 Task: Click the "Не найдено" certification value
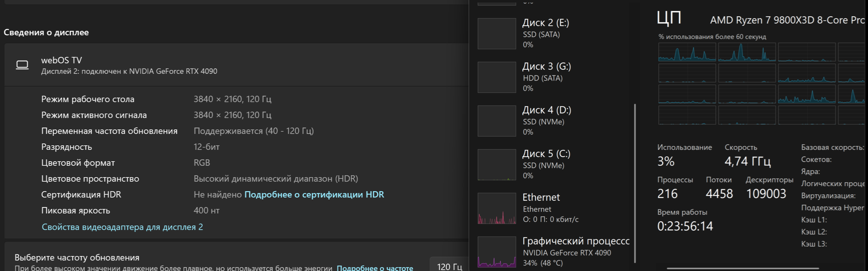point(218,194)
